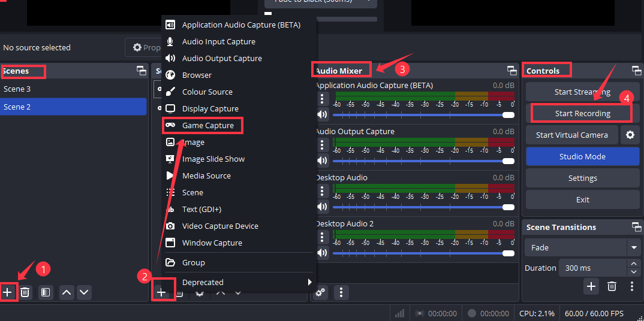The image size is (644, 321).
Task: Choose Window Capture in the source menu
Action: [x=212, y=243]
